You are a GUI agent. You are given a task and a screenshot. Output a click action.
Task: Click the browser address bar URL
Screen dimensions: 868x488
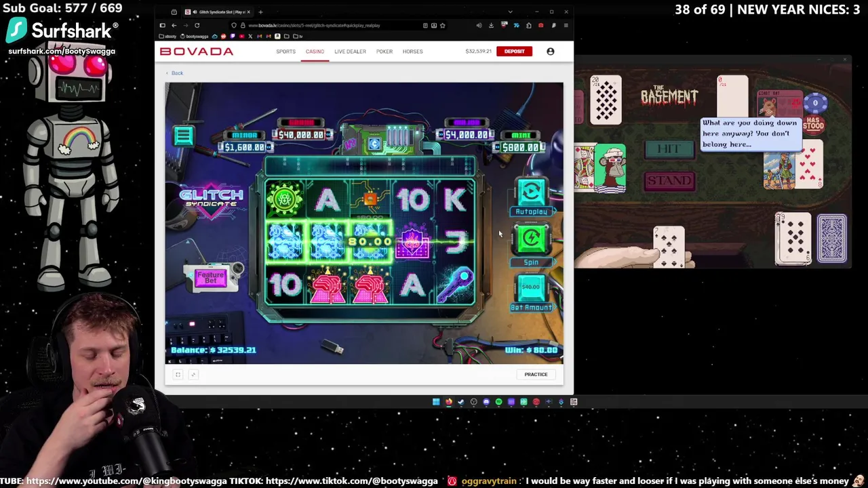pos(315,26)
